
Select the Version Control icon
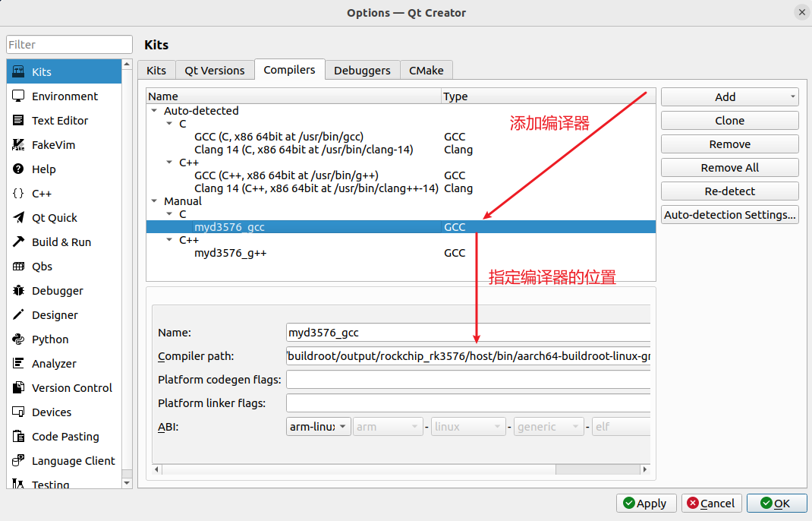coord(18,388)
